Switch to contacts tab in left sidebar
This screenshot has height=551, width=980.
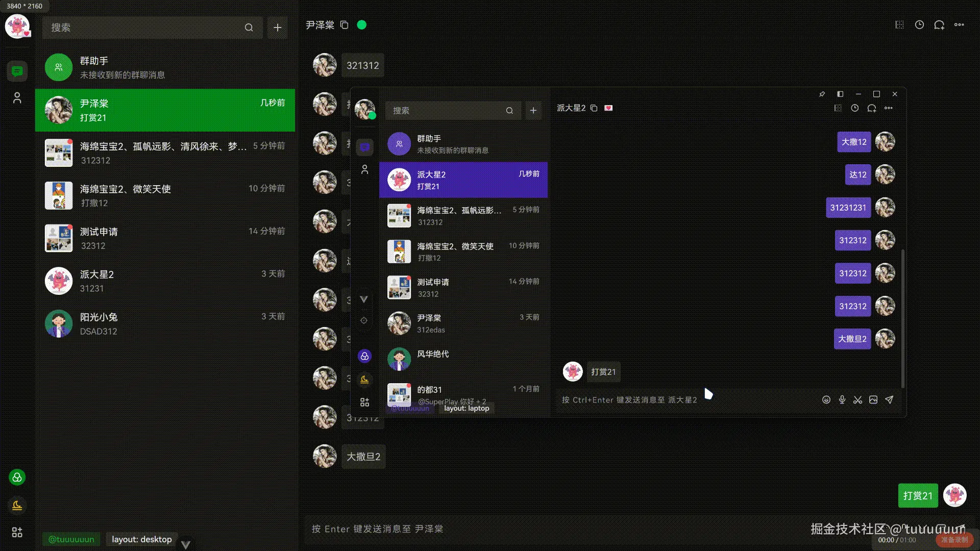point(17,98)
